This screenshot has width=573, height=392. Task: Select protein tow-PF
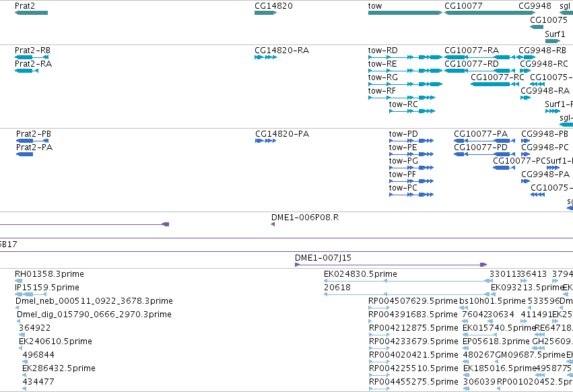coord(411,181)
